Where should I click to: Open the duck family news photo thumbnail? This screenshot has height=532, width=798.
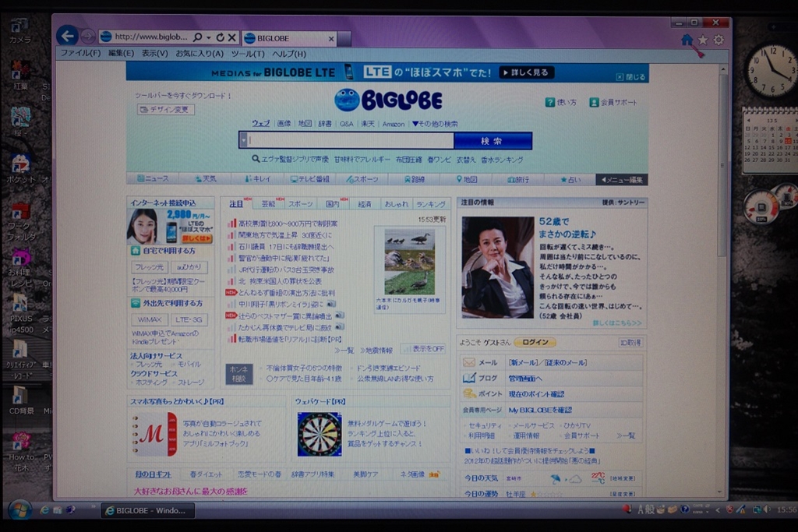point(410,262)
